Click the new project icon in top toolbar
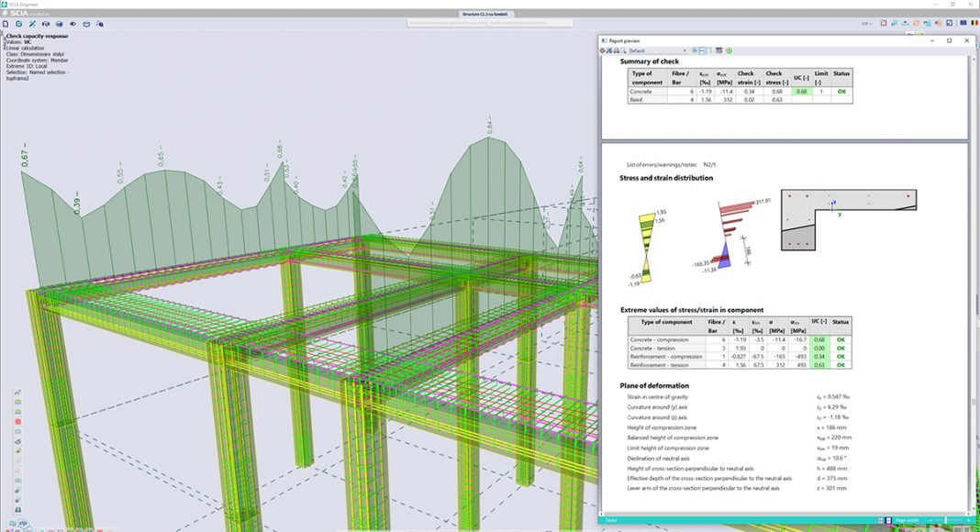Screen dimensions: 980x532 [x=6, y=22]
